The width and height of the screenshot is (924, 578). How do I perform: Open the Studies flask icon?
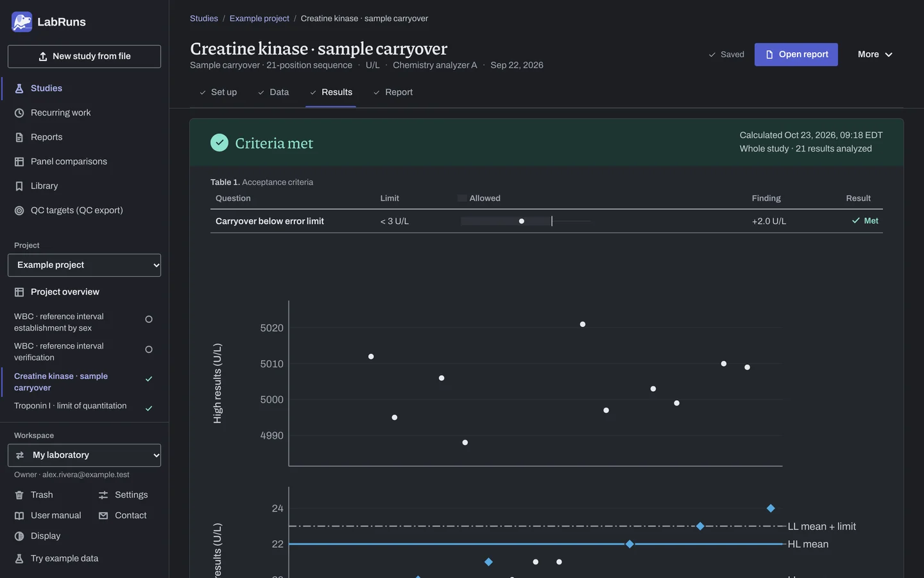tap(19, 89)
